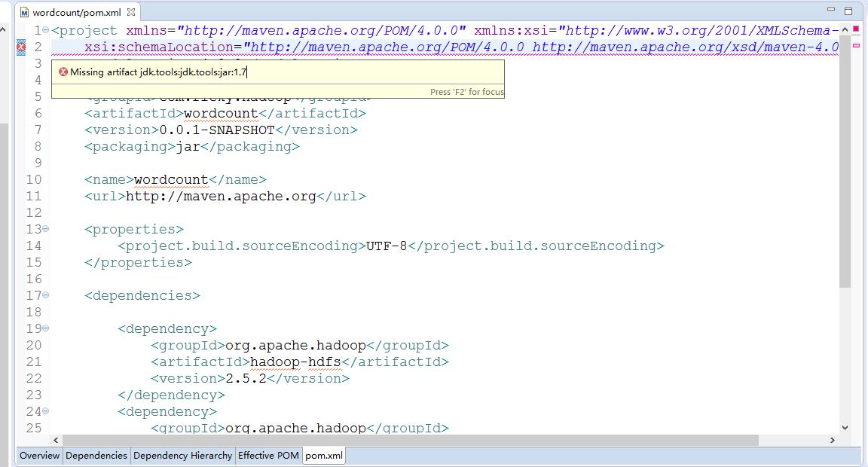Screen dimensions: 868x467
Task: Click the horizontal scrollbar thumb
Action: tap(410, 440)
